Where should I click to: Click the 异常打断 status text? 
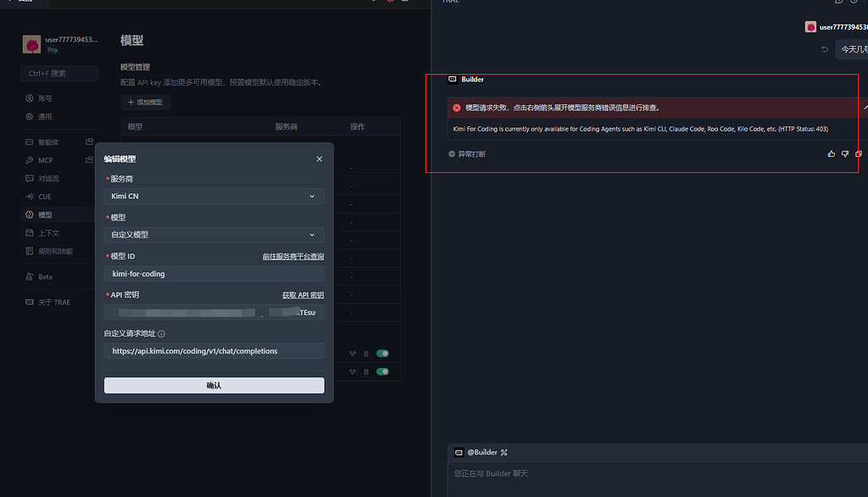click(x=471, y=154)
